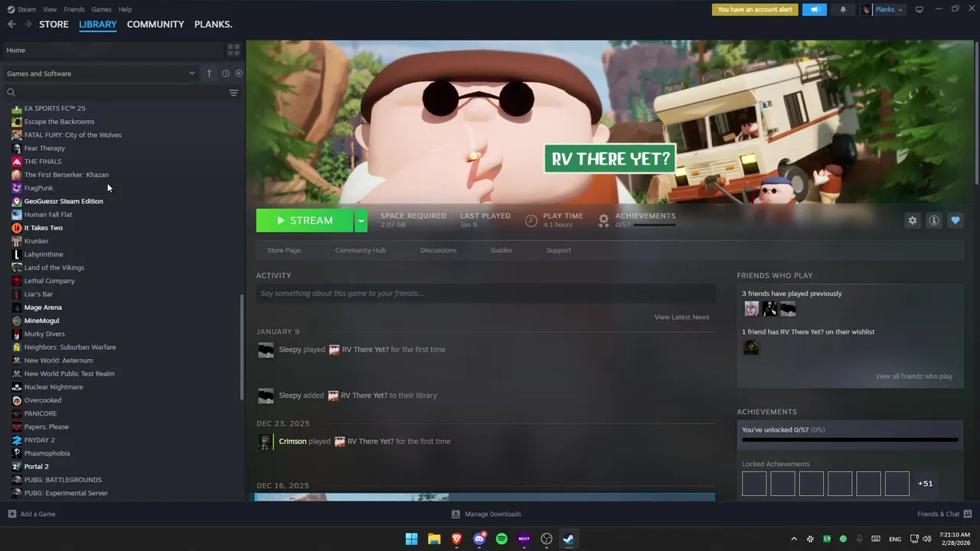Open Brave browser from taskbar
Screen dimensions: 980x551
(456, 539)
